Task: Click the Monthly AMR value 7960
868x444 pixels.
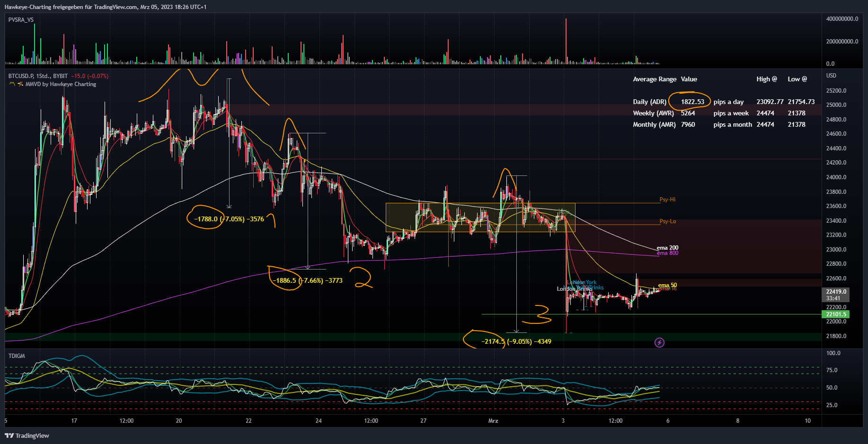Action: (x=688, y=124)
